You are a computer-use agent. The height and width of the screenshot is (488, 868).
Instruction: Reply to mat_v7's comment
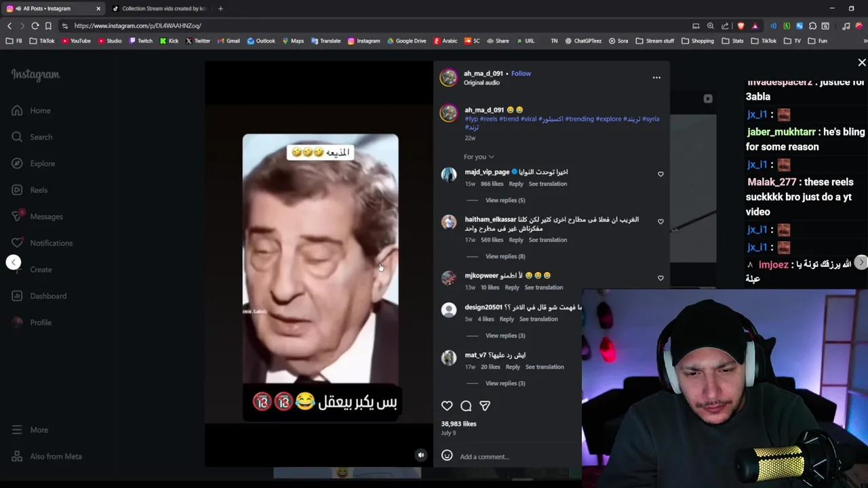[x=513, y=367]
